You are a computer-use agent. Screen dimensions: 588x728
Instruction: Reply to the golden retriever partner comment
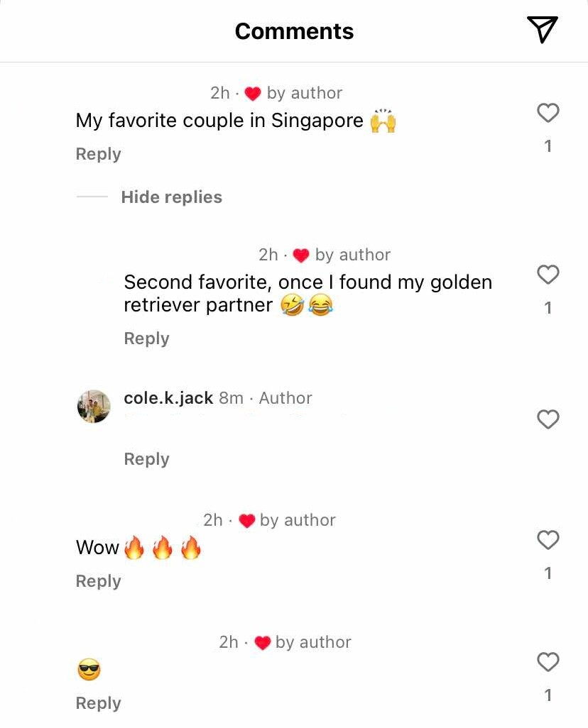tap(146, 338)
